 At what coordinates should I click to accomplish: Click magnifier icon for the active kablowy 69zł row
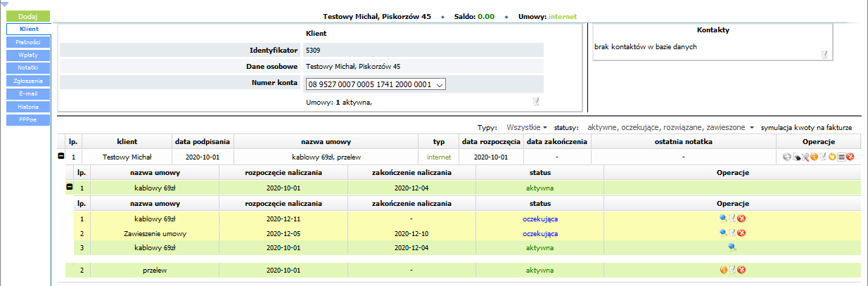click(x=732, y=247)
